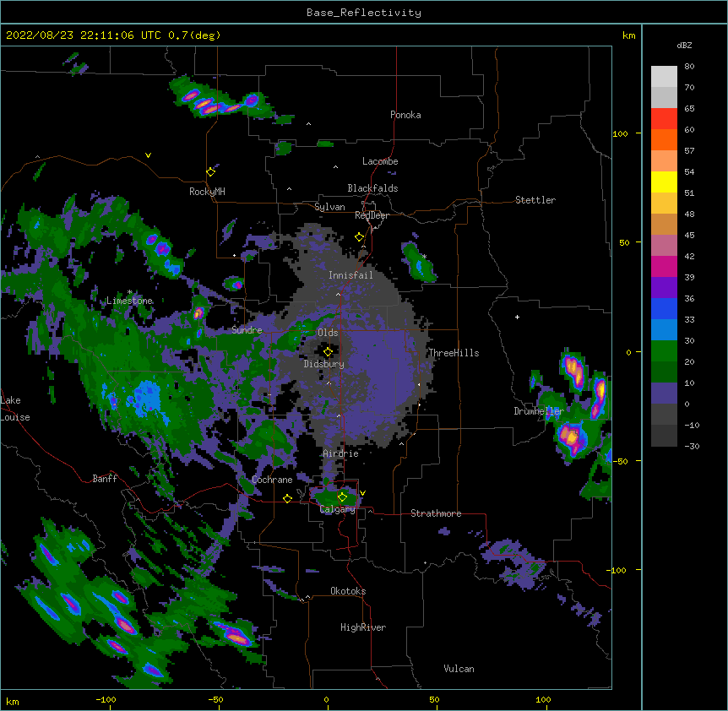Click the green 30 dBZ legend color
This screenshot has width=728, height=711.
[664, 351]
